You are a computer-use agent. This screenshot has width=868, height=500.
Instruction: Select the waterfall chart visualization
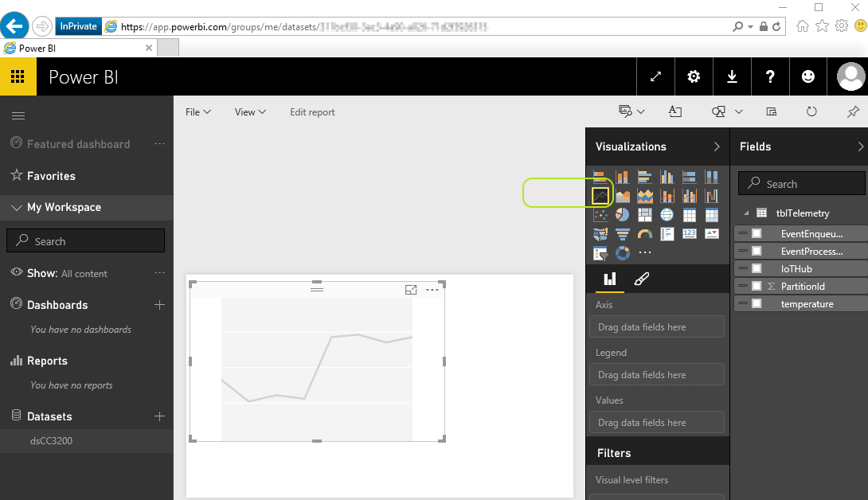click(711, 196)
